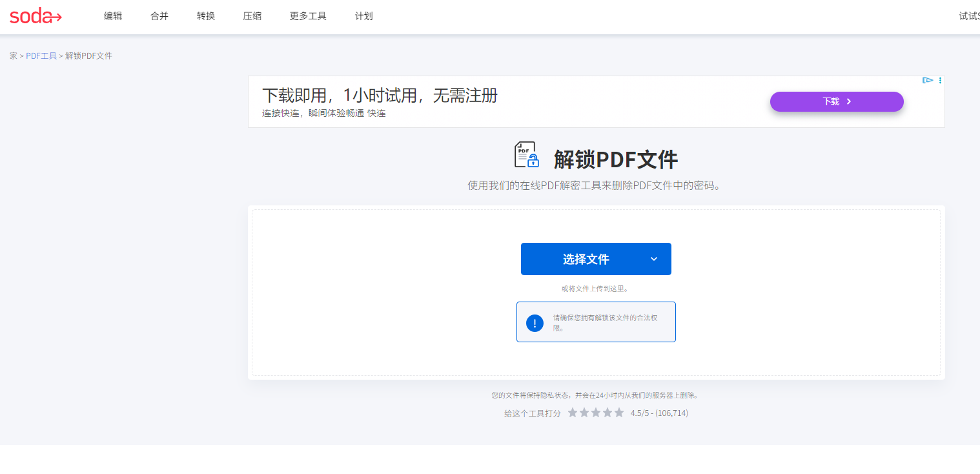Screen dimensions: 980x474
Task: Open 压缩 from the navigation bar
Action: pyautogui.click(x=252, y=16)
